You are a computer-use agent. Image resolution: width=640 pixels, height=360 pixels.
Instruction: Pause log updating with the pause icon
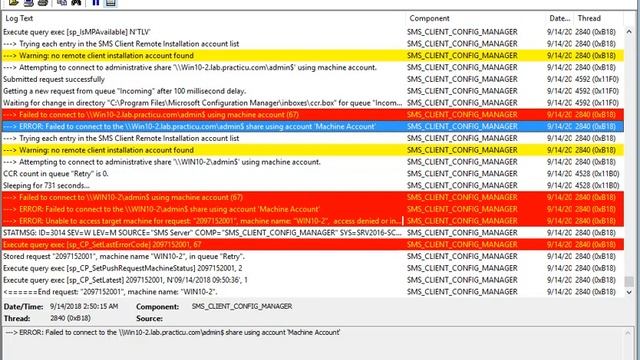coord(96,2)
